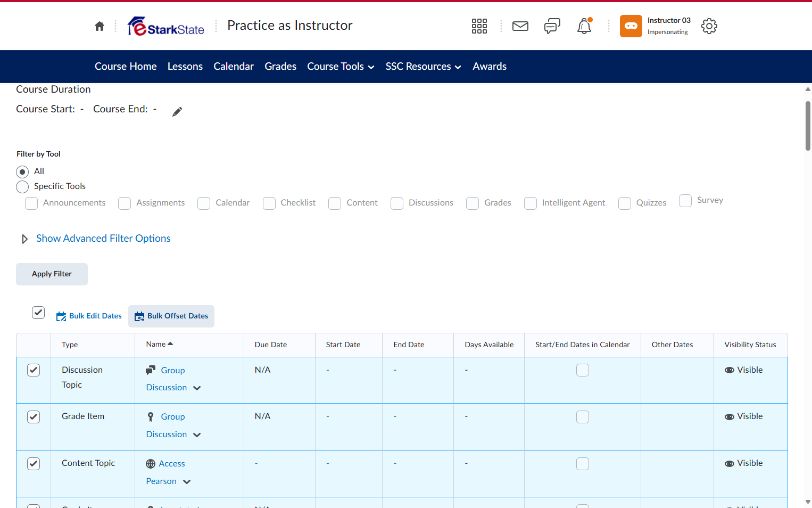The image size is (812, 508).
Task: Click the eye icon in Content Topic row
Action: (730, 464)
